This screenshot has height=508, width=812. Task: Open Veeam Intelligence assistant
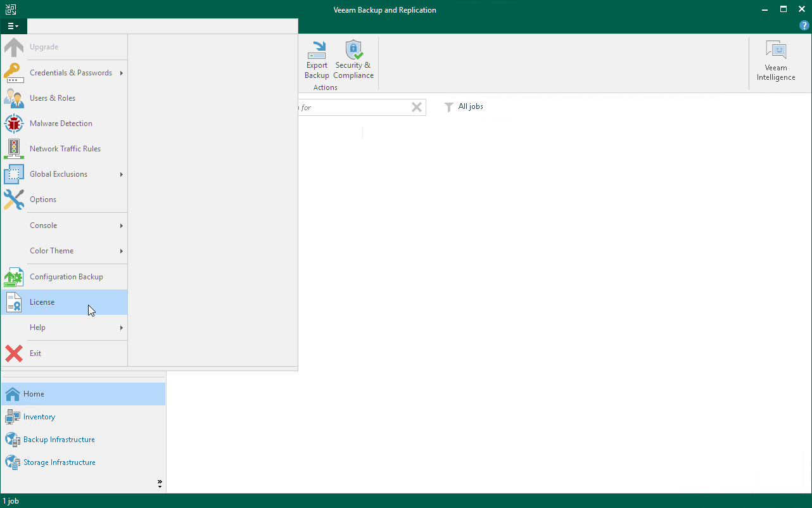pos(776,61)
